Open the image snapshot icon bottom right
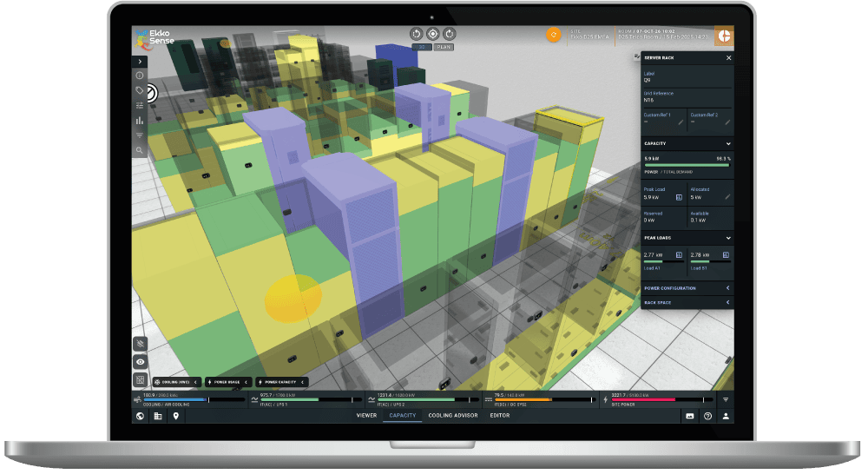This screenshot has width=868, height=474. coord(690,416)
